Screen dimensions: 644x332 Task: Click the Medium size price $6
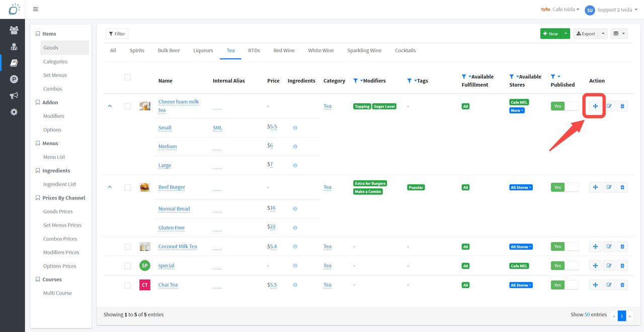pyautogui.click(x=270, y=146)
